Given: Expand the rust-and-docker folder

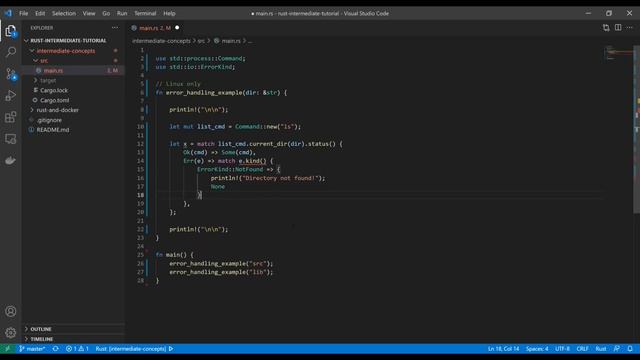Looking at the screenshot, I should coord(58,110).
